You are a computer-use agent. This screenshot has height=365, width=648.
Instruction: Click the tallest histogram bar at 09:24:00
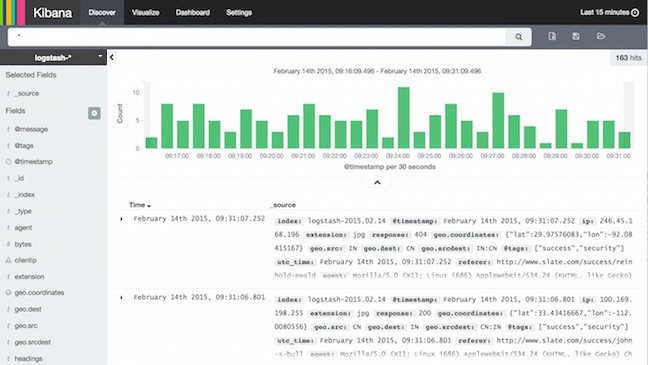403,118
